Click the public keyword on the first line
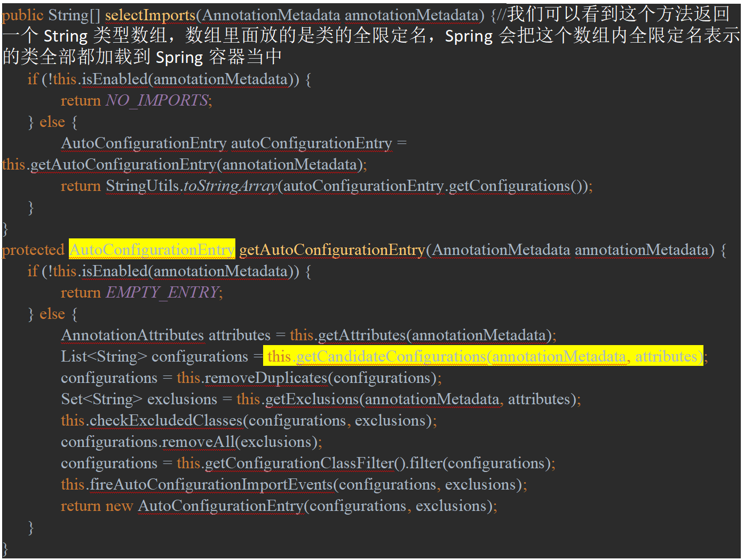744x560 pixels. tap(22, 15)
